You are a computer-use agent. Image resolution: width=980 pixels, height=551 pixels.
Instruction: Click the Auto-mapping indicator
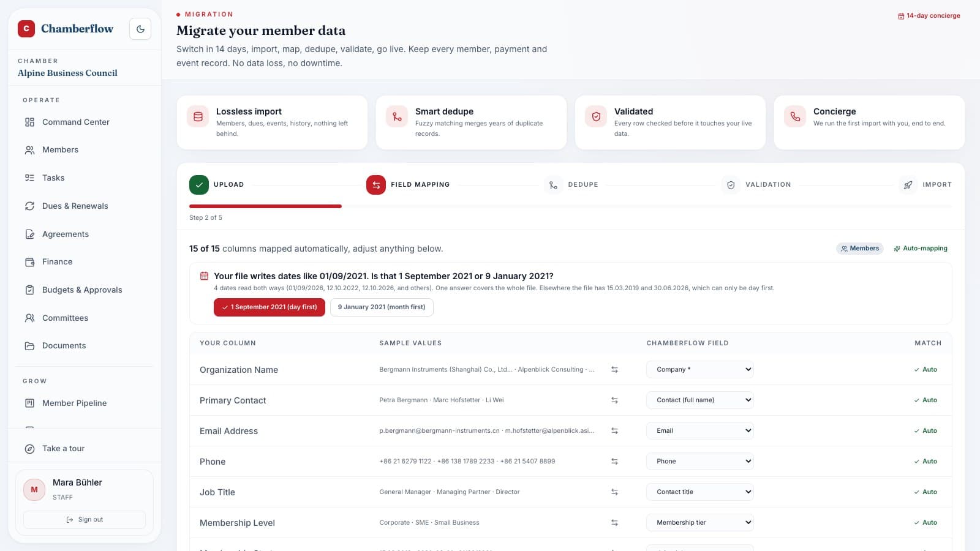coord(921,248)
